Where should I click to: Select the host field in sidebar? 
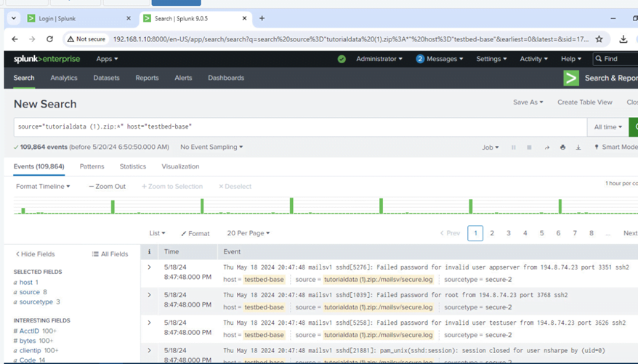tap(26, 282)
